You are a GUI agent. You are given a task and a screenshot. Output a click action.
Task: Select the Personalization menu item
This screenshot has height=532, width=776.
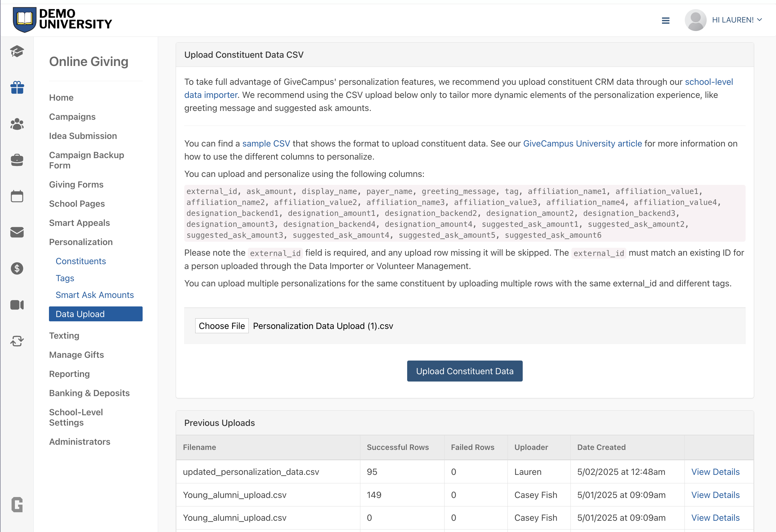click(81, 242)
